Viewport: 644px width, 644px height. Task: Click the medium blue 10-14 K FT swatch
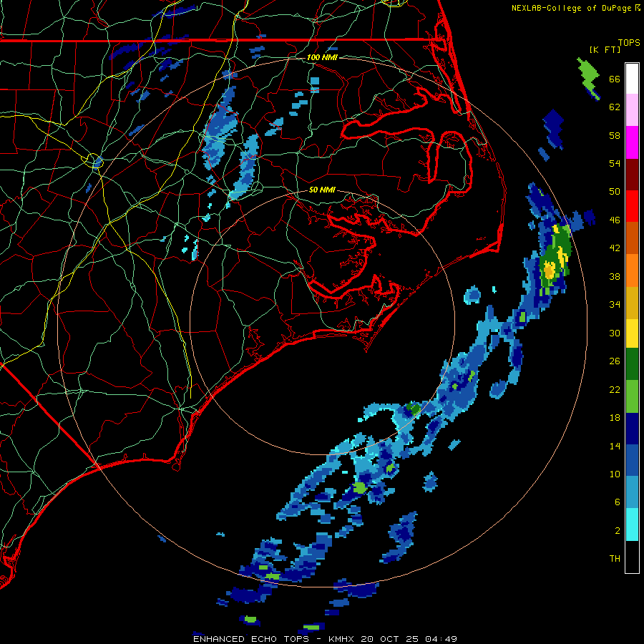pyautogui.click(x=632, y=460)
